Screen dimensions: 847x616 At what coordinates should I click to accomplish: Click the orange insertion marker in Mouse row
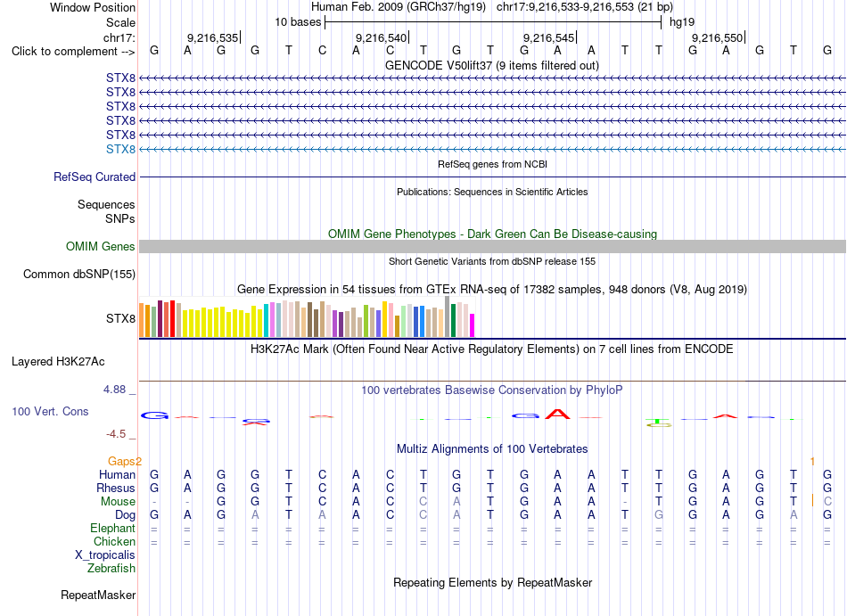(812, 500)
